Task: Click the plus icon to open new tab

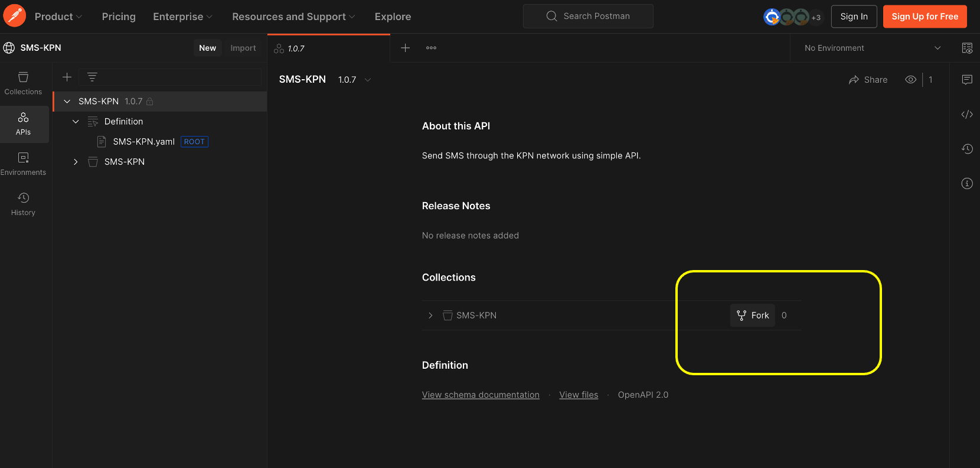Action: point(406,48)
